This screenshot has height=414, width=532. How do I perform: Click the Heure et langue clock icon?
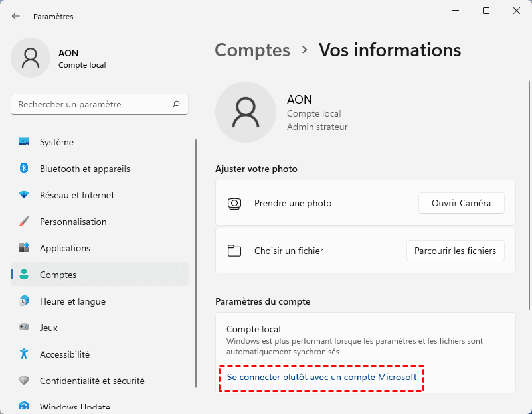[x=24, y=301]
